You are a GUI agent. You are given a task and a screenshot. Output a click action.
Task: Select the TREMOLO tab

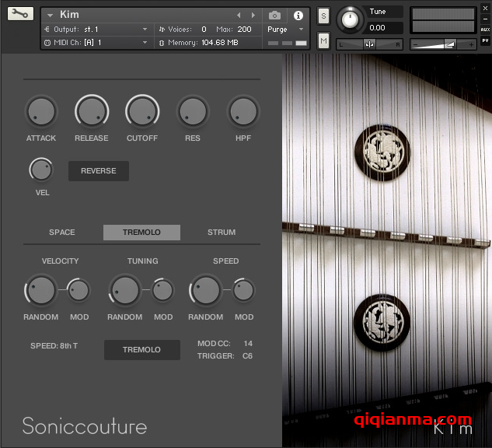(x=141, y=233)
